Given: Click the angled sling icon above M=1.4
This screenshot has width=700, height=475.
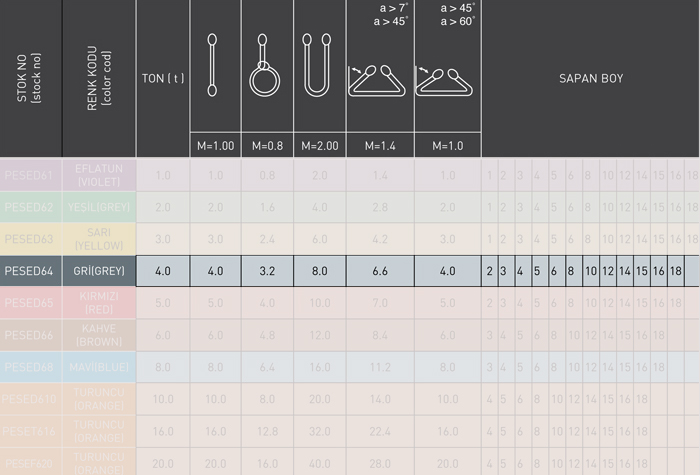Looking at the screenshot, I should [377, 81].
